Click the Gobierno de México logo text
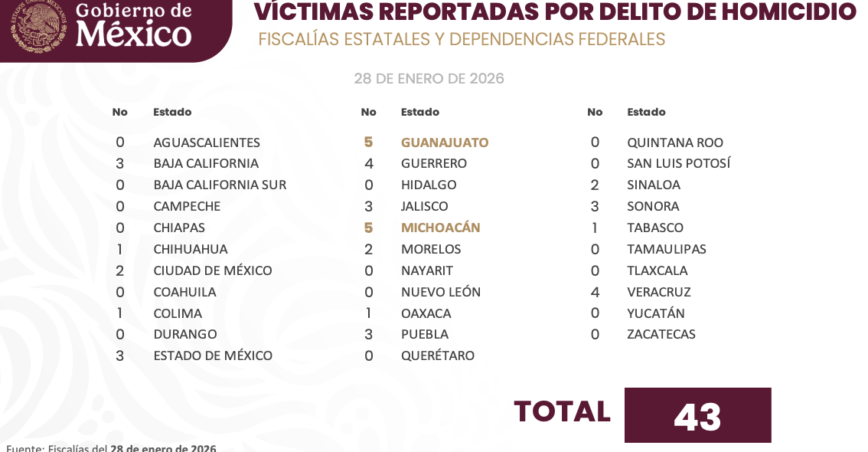This screenshot has height=452, width=868. [134, 25]
